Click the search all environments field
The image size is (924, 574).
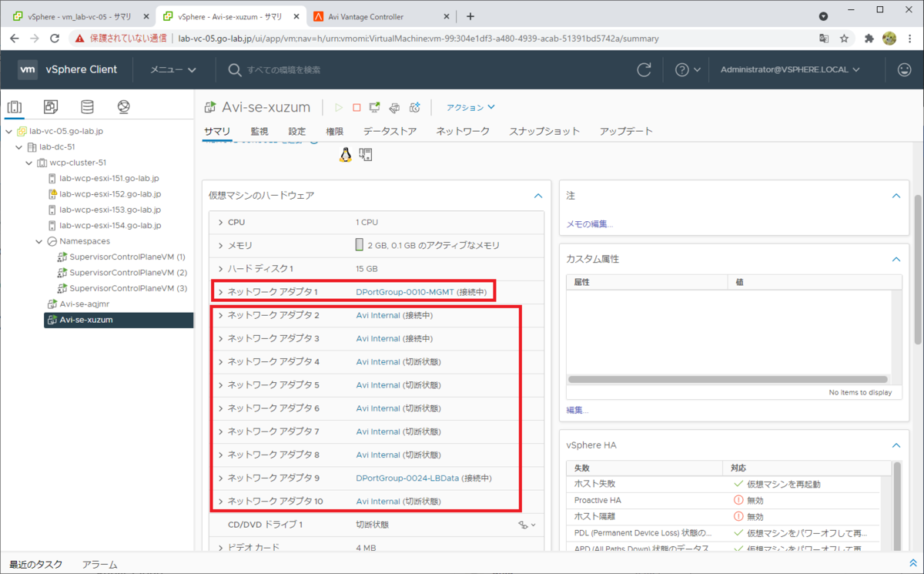[284, 70]
